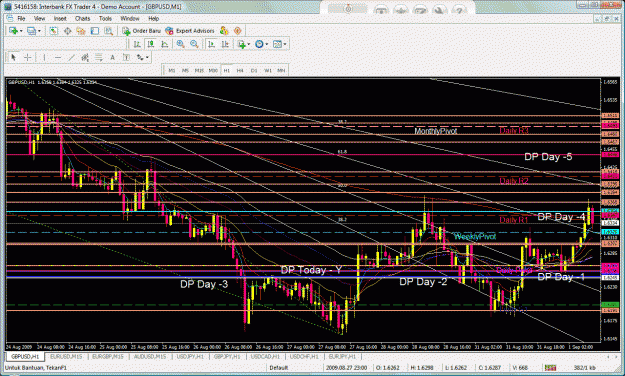Click the orange round icon ending main toolbar
The width and height of the screenshot is (625, 376).
238,31
